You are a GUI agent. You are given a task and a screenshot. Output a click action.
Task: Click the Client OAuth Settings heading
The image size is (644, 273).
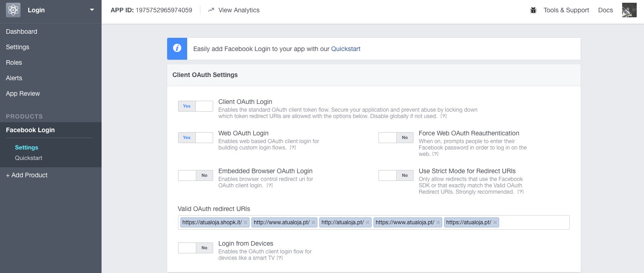205,75
